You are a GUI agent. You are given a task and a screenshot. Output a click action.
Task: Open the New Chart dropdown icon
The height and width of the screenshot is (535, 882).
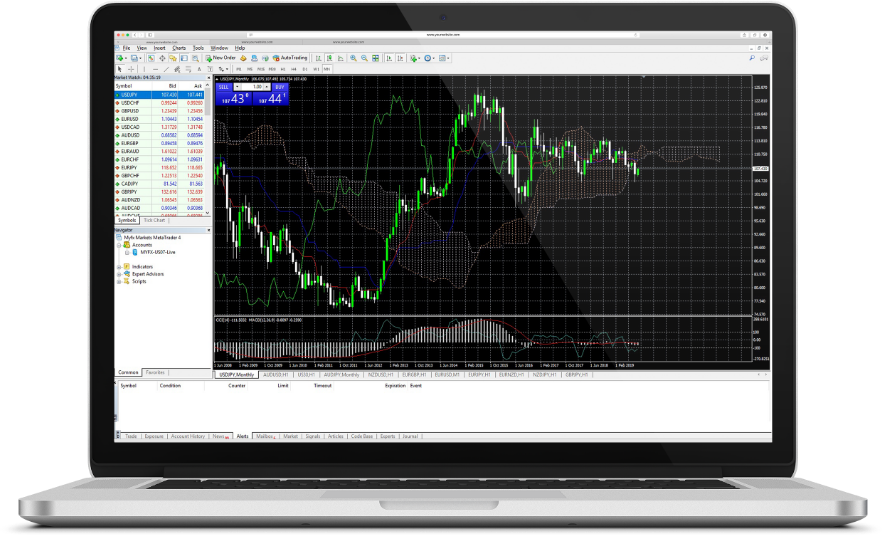tap(121, 58)
